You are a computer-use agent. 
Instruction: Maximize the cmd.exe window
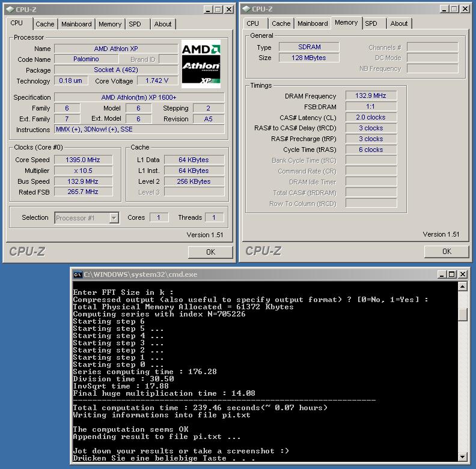pyautogui.click(x=452, y=274)
